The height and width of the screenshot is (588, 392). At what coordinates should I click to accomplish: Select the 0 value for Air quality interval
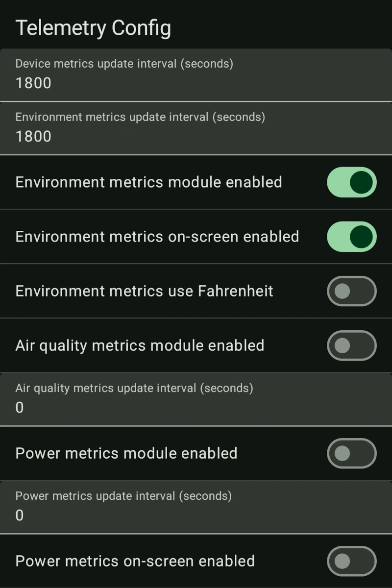point(20,408)
